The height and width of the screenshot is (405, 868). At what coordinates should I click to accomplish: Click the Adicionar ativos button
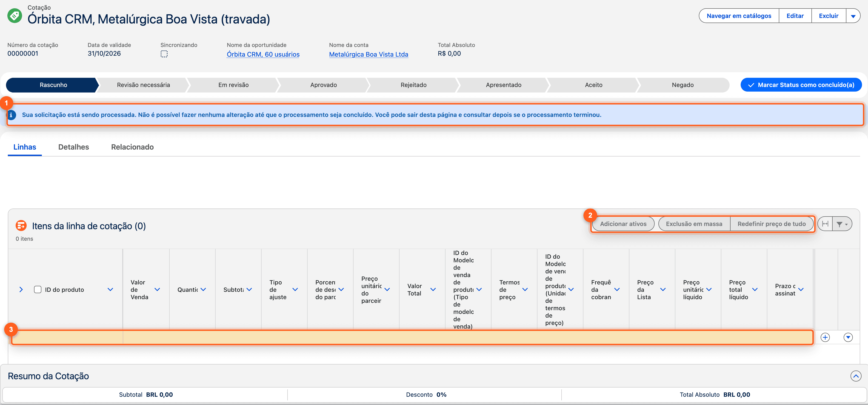click(x=623, y=224)
